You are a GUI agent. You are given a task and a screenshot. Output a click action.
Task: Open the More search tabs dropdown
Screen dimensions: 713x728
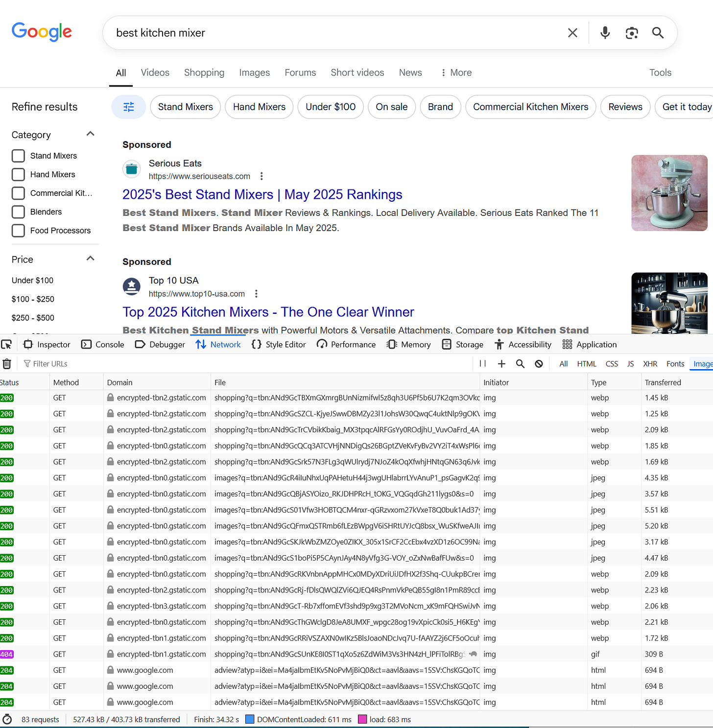456,72
